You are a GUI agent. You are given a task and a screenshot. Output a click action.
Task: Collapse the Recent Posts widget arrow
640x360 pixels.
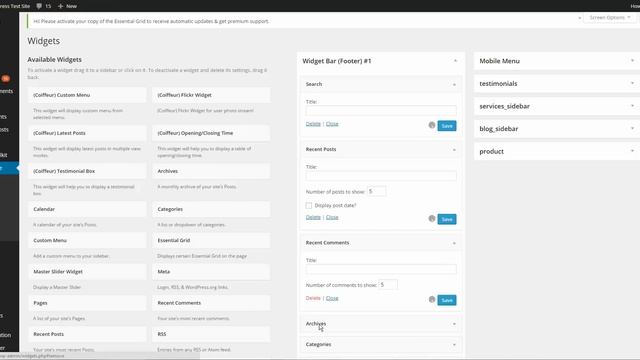click(x=454, y=149)
